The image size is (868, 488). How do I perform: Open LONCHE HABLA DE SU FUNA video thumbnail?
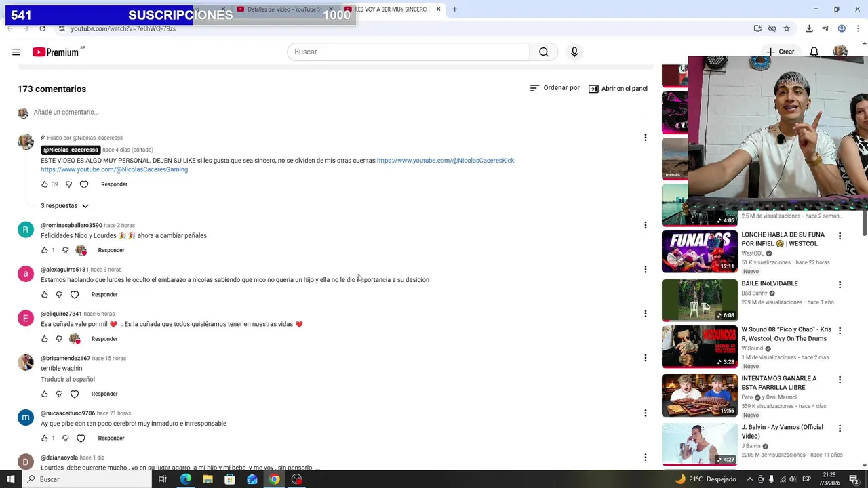tap(699, 251)
